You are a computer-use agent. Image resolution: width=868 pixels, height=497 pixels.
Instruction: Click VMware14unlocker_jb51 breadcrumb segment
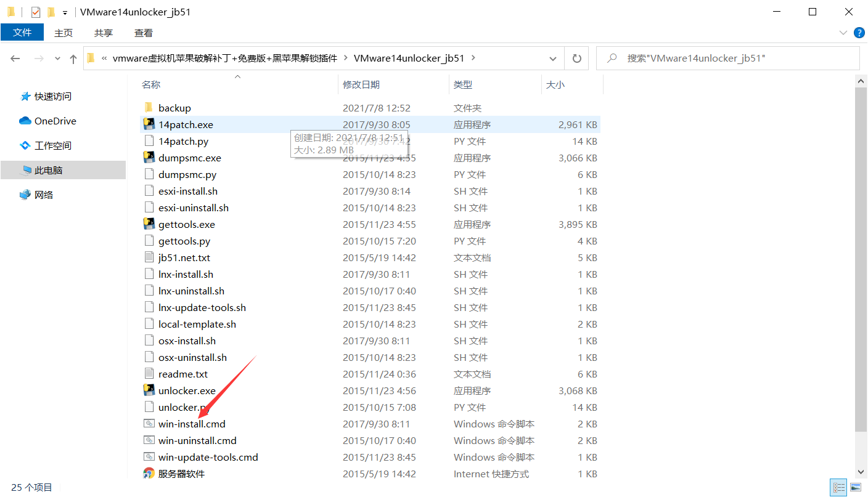click(x=409, y=59)
